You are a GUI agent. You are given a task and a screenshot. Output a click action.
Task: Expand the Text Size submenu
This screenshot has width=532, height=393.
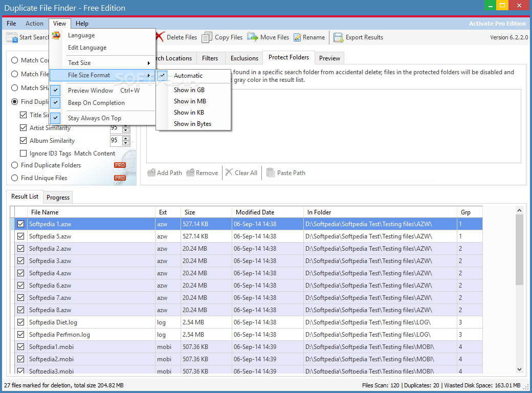click(102, 63)
